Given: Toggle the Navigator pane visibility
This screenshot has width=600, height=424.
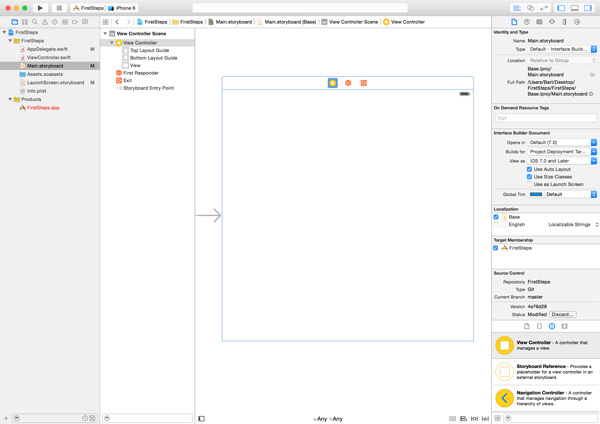Looking at the screenshot, I should pos(561,8).
